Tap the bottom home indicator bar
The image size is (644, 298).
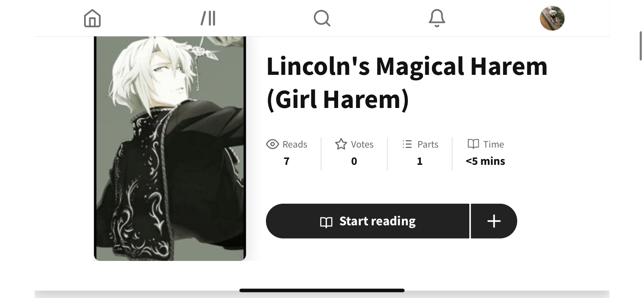tap(322, 290)
